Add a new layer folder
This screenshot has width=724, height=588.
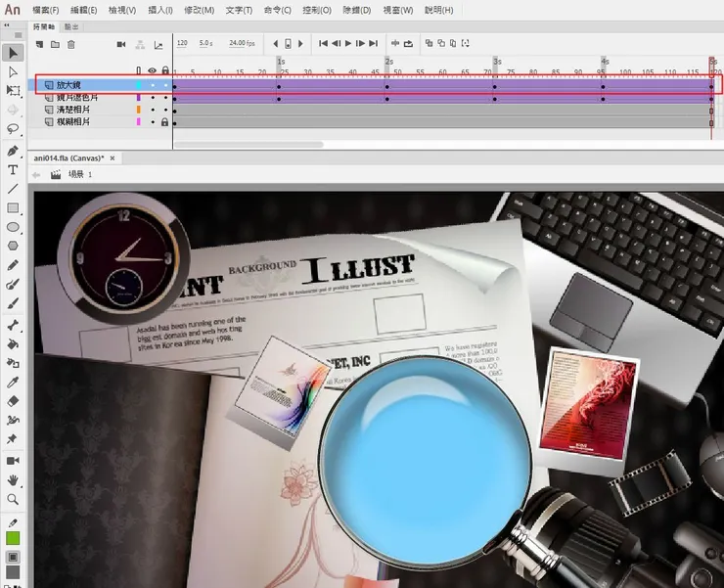pos(55,44)
